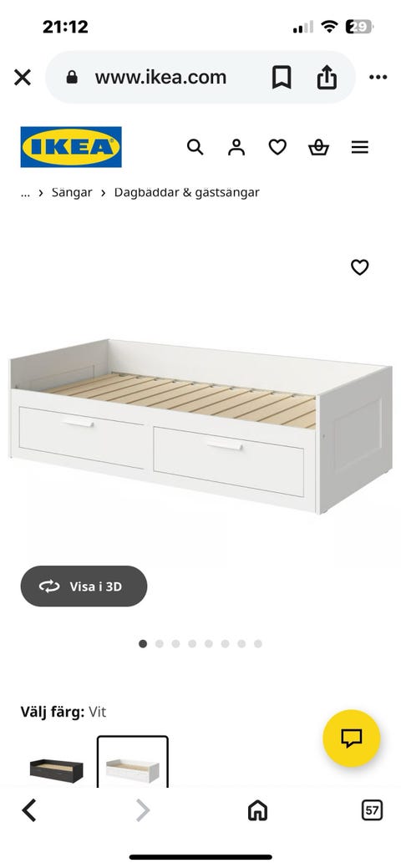Tap the Visa i 3D button
Image resolution: width=401 pixels, height=868 pixels.
(84, 586)
